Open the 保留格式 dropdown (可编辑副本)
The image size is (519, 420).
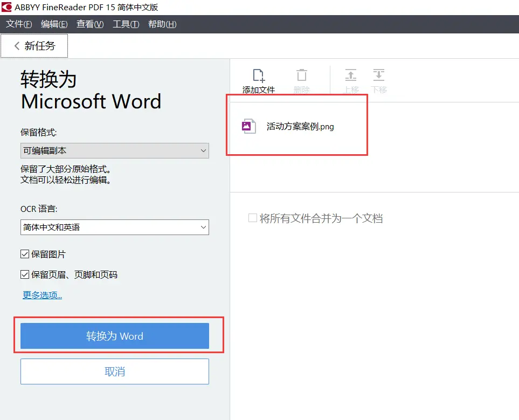tap(114, 151)
